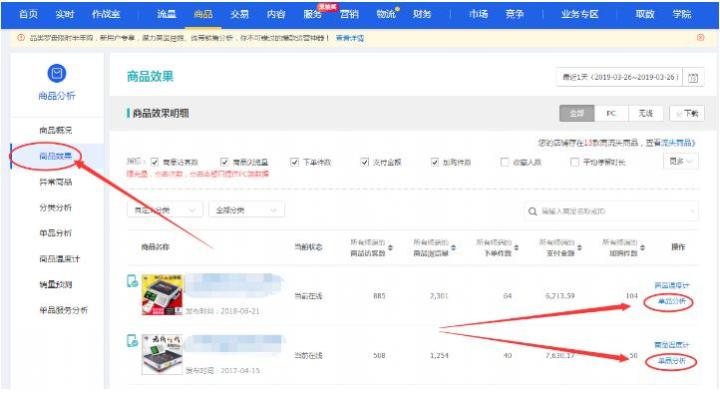Select 销量预测 in the sidebar
720x394 pixels.
pyautogui.click(x=56, y=285)
